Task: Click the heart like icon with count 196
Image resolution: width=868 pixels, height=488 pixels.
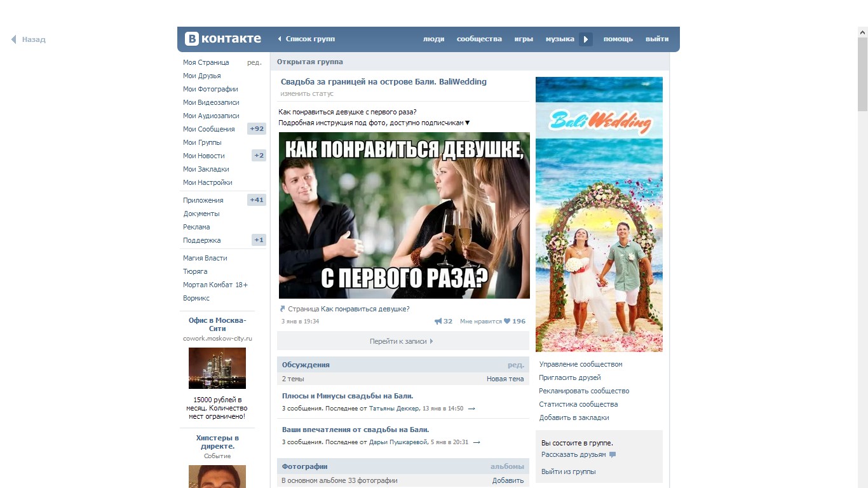Action: [x=507, y=322]
